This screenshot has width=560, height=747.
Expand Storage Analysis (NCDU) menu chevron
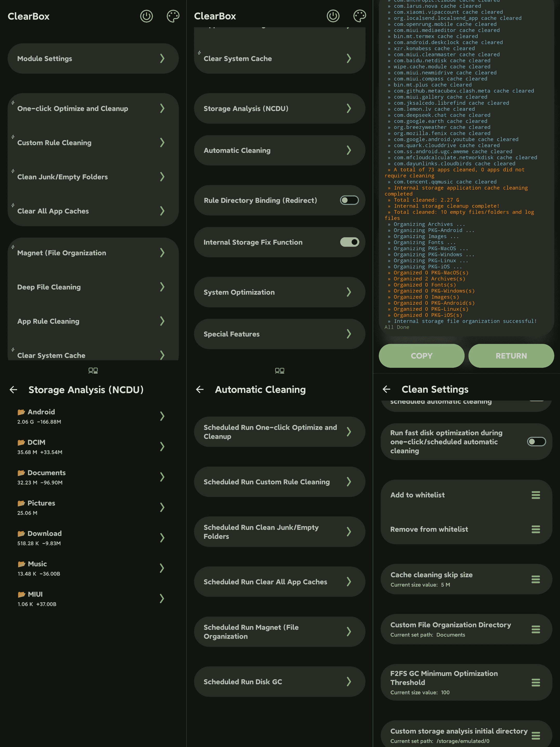click(349, 108)
